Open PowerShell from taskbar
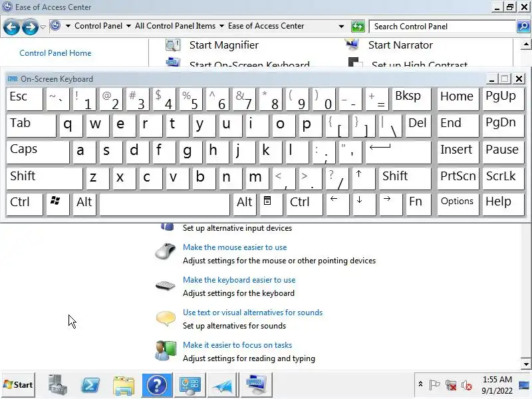532x399 pixels. click(90, 385)
